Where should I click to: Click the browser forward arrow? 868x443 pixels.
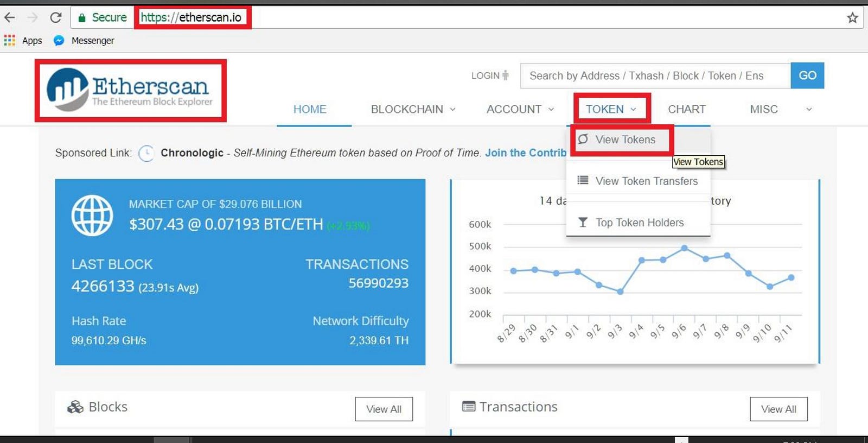point(33,17)
